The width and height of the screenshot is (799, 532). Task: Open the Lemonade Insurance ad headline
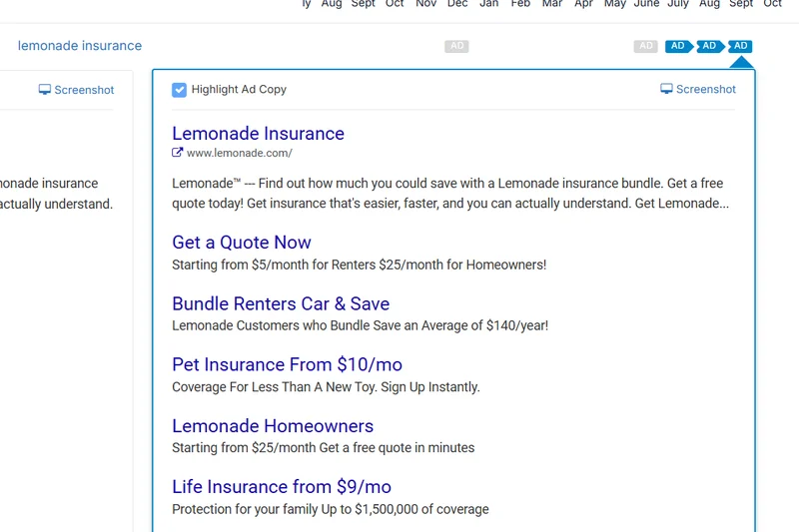258,134
